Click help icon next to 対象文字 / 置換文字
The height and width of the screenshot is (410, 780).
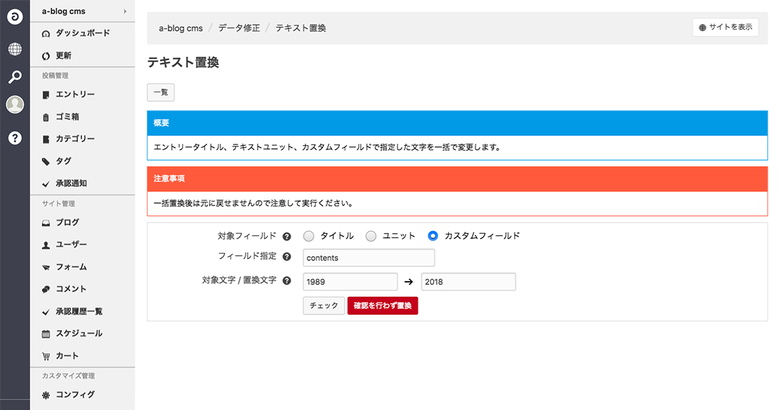pyautogui.click(x=287, y=281)
